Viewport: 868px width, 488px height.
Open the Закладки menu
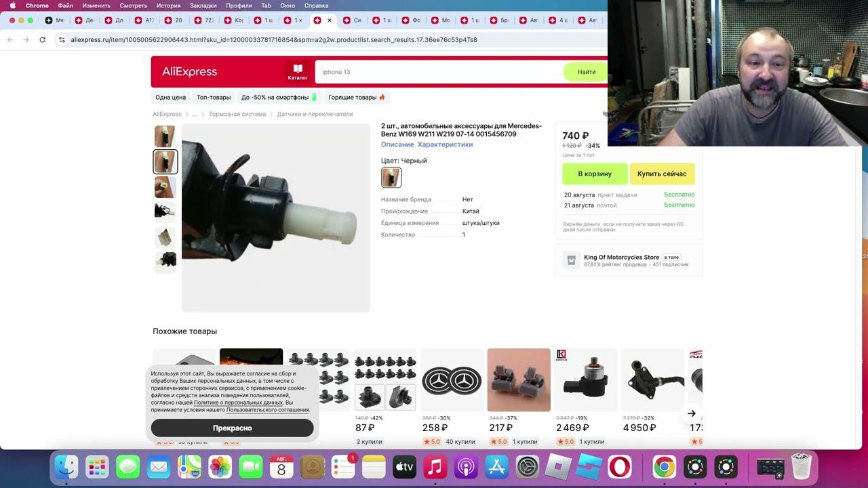(203, 5)
